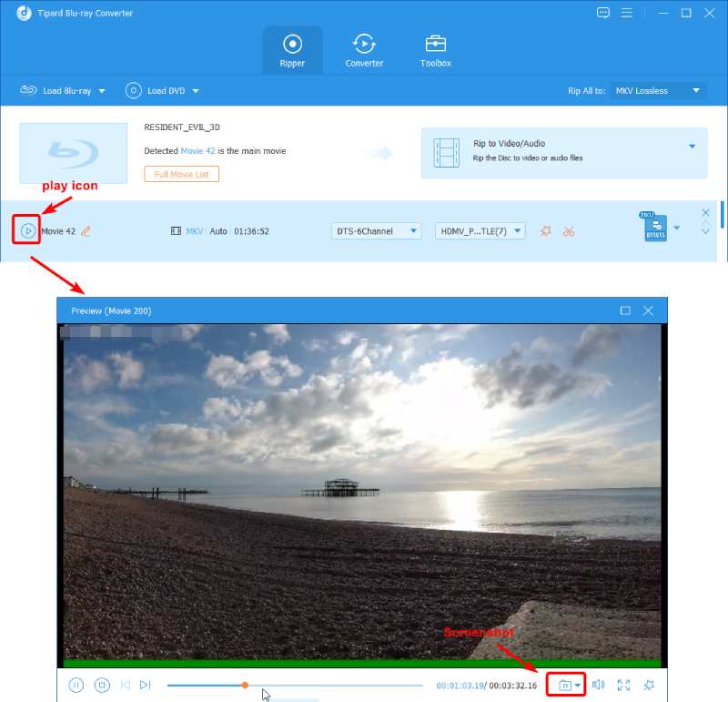Expand the screenshot options dropdown arrow
Viewport: 728px width, 702px height.
[577, 686]
